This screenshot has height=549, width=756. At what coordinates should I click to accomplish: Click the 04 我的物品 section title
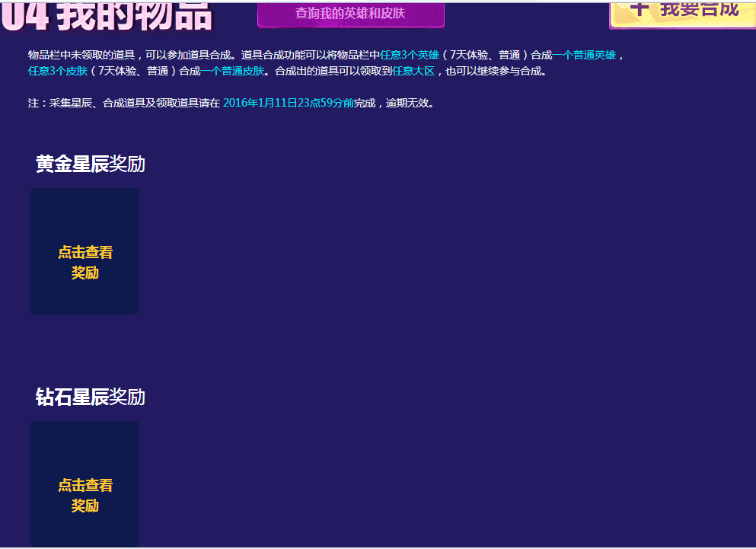click(x=107, y=17)
